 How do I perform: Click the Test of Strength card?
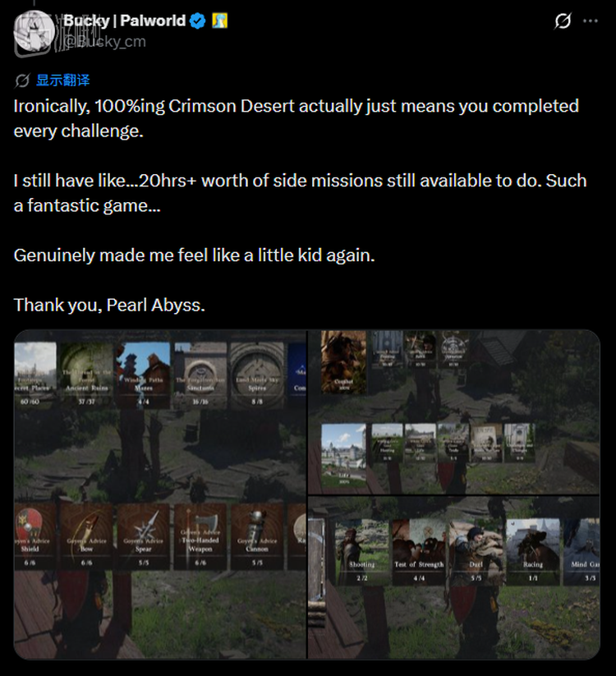tap(419, 552)
